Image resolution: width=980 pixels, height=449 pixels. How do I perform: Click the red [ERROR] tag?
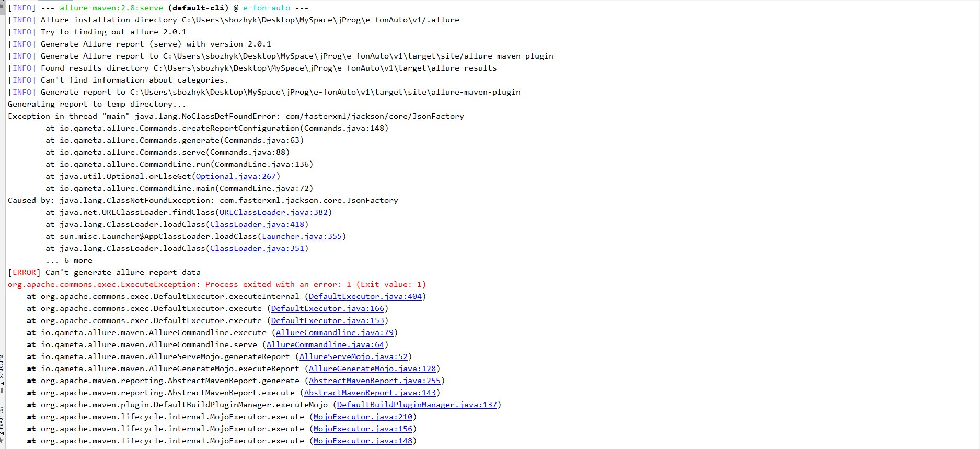tap(24, 272)
